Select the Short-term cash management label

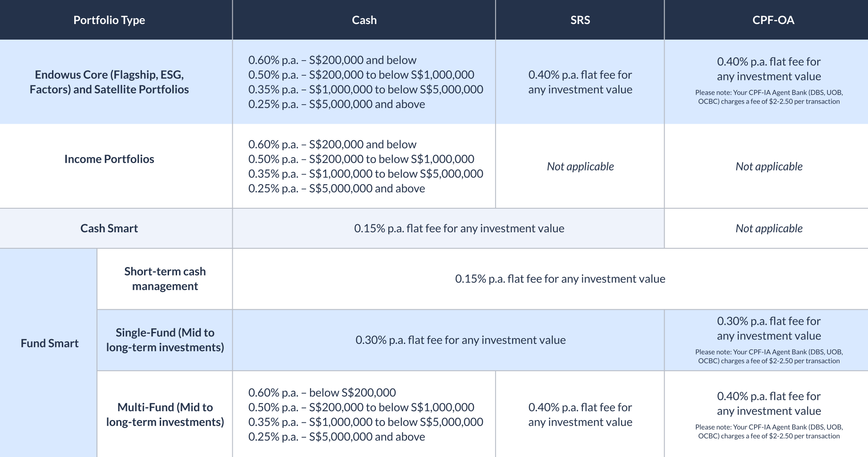point(165,279)
